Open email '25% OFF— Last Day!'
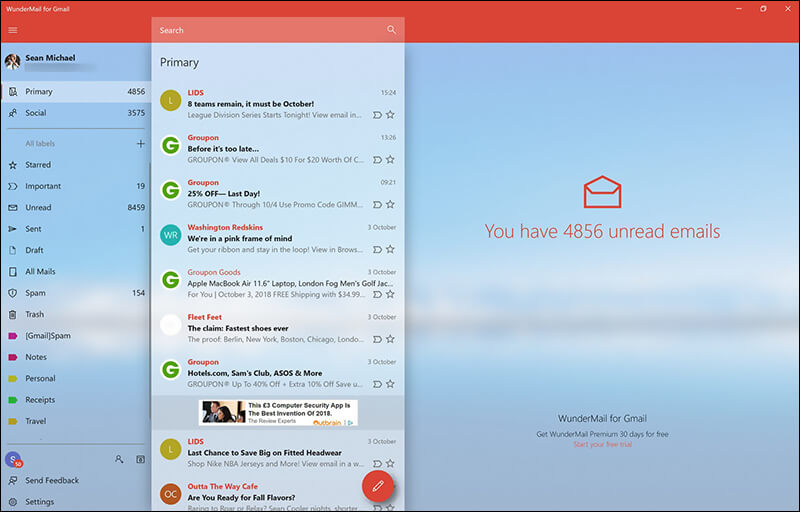 278,194
